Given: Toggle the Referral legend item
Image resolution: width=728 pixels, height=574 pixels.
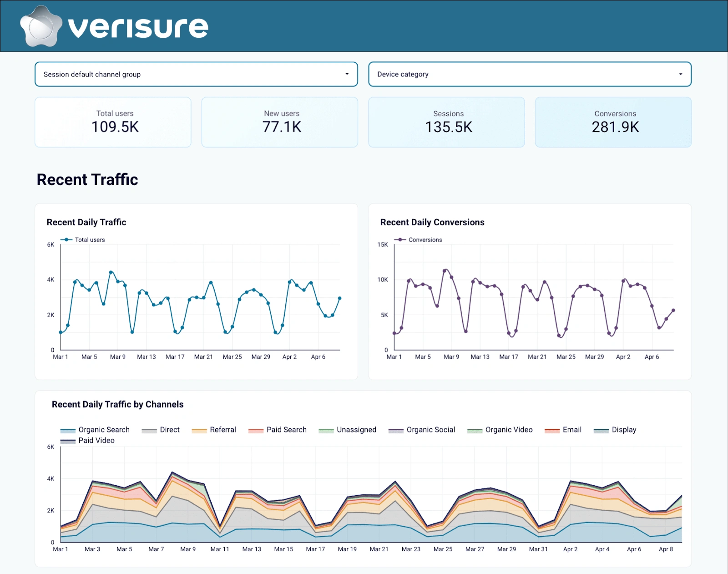Looking at the screenshot, I should tap(214, 430).
